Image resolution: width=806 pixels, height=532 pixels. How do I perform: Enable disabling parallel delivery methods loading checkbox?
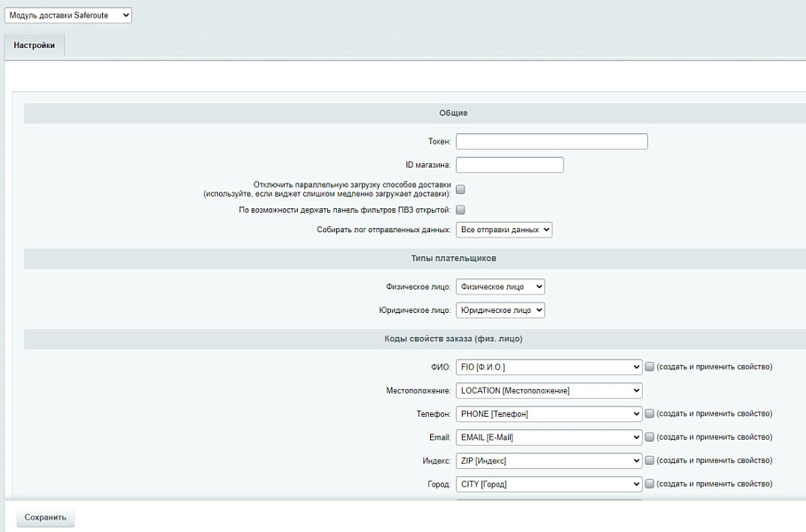pos(460,189)
